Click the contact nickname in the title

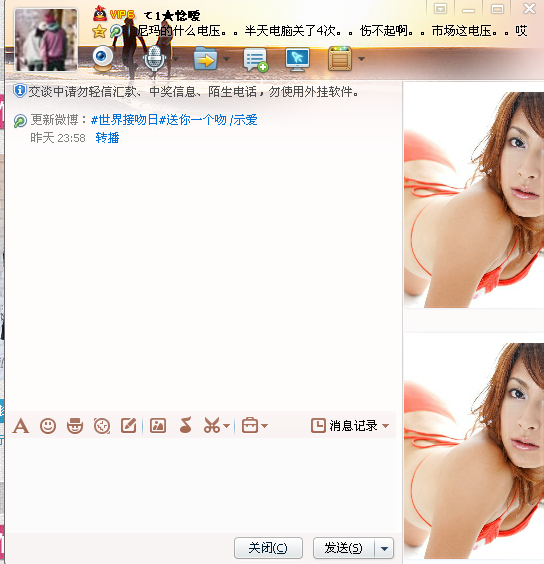172,15
